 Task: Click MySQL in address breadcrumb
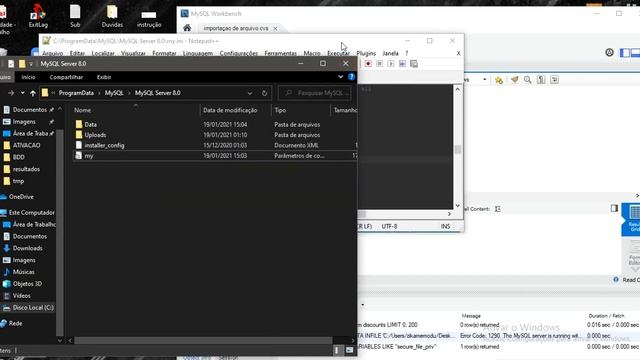point(114,93)
